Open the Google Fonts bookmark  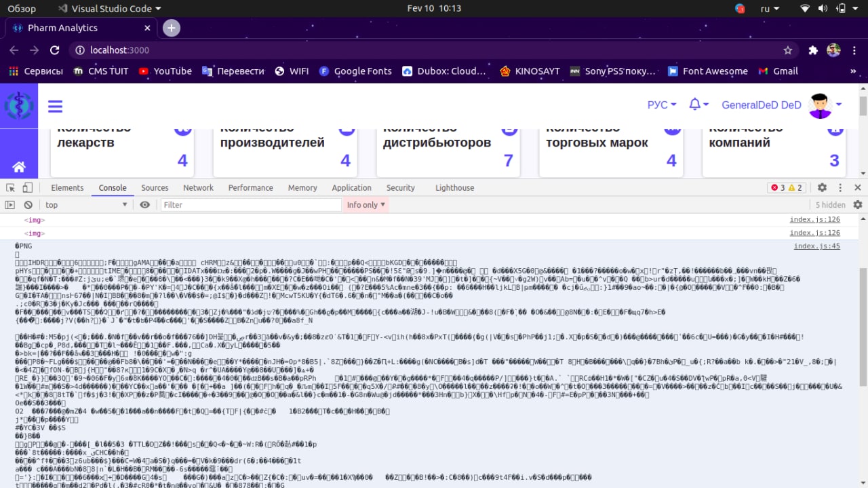point(355,71)
